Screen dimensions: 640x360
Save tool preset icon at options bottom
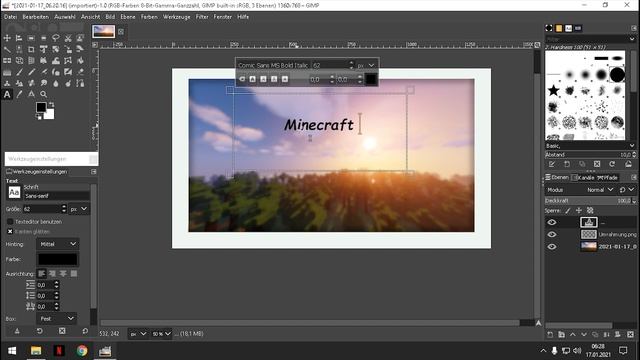tap(17, 331)
